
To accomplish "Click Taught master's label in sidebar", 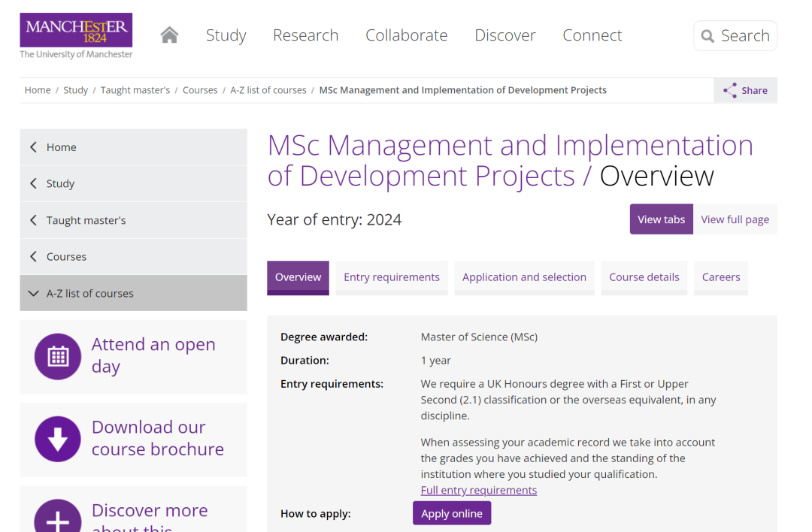I will 86,220.
